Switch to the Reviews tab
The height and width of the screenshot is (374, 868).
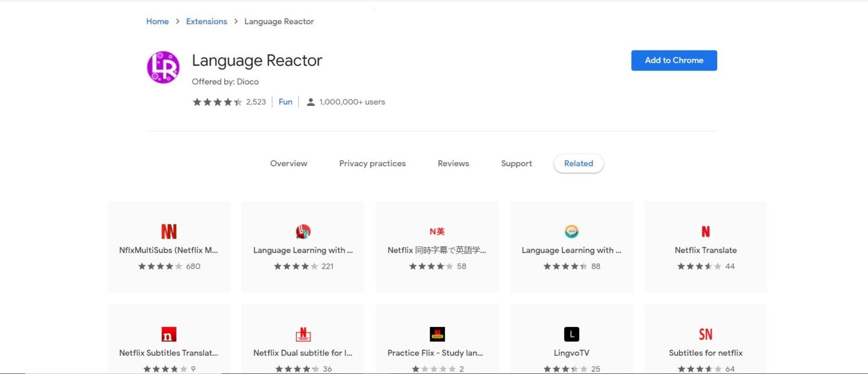tap(453, 163)
